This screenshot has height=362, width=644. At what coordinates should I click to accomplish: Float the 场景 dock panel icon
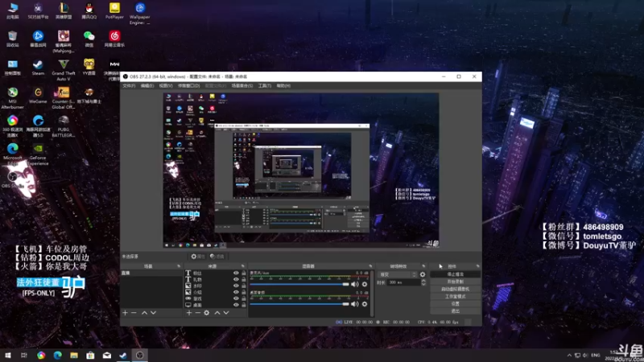(x=179, y=266)
